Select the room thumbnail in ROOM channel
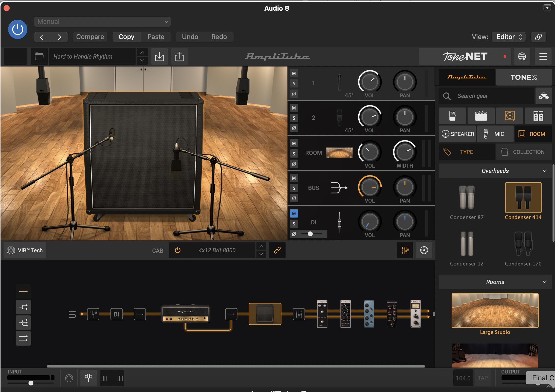 pos(339,153)
